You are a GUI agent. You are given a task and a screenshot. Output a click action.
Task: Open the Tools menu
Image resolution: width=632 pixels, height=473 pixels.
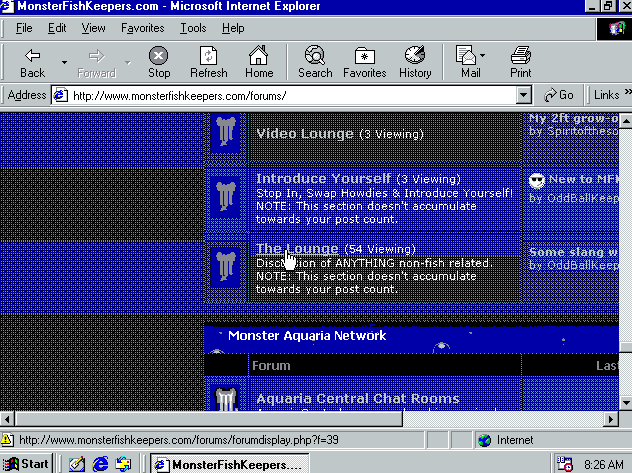coord(193,28)
